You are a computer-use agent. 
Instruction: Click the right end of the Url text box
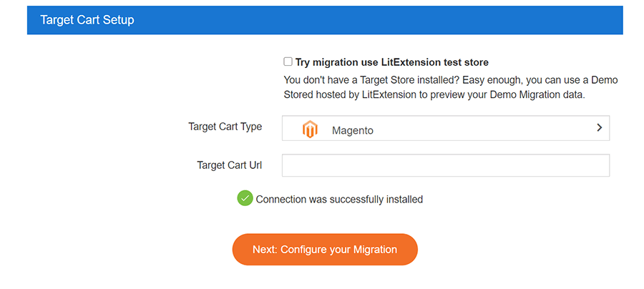[x=597, y=165]
